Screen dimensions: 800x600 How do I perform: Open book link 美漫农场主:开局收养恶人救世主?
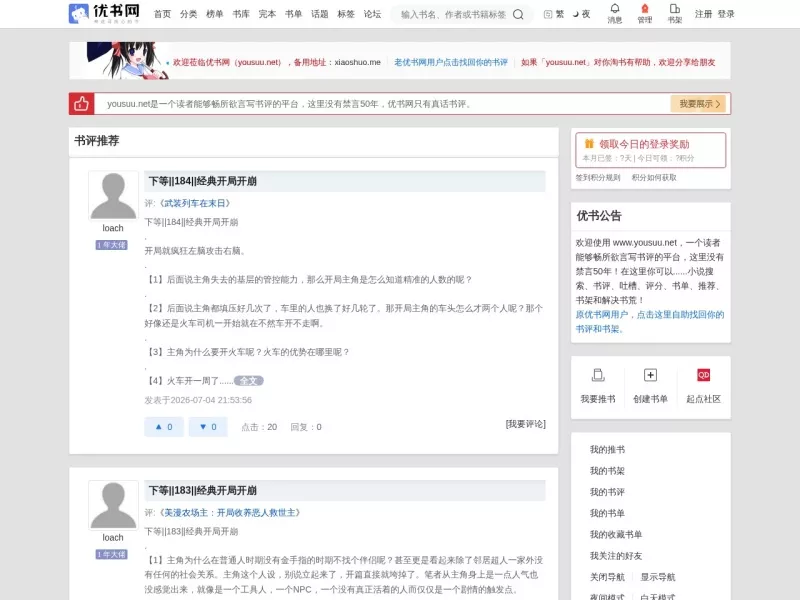coord(230,513)
